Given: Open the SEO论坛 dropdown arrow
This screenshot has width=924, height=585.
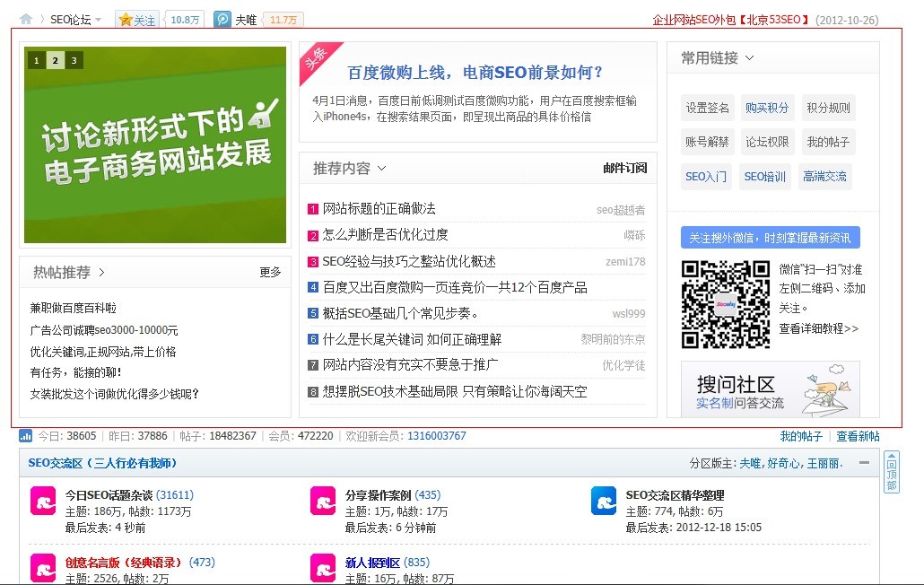Looking at the screenshot, I should pyautogui.click(x=99, y=20).
